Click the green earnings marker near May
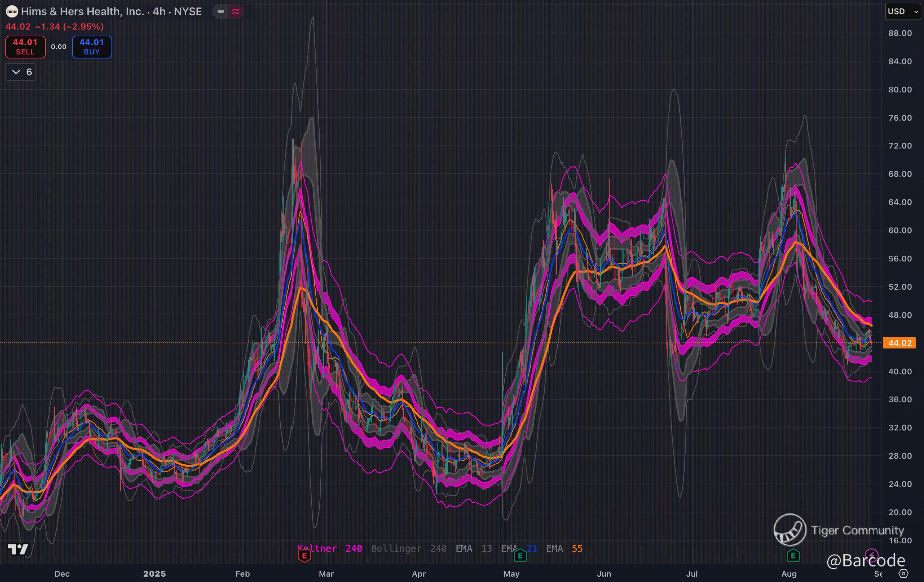The width and height of the screenshot is (924, 582). coord(520,555)
